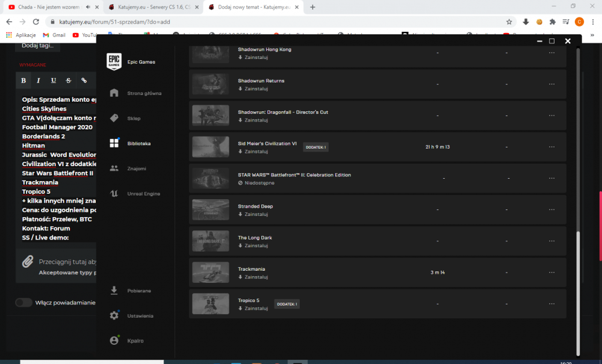This screenshot has width=602, height=364.
Task: Click the Kpalro profile avatar icon
Action: pyautogui.click(x=114, y=340)
